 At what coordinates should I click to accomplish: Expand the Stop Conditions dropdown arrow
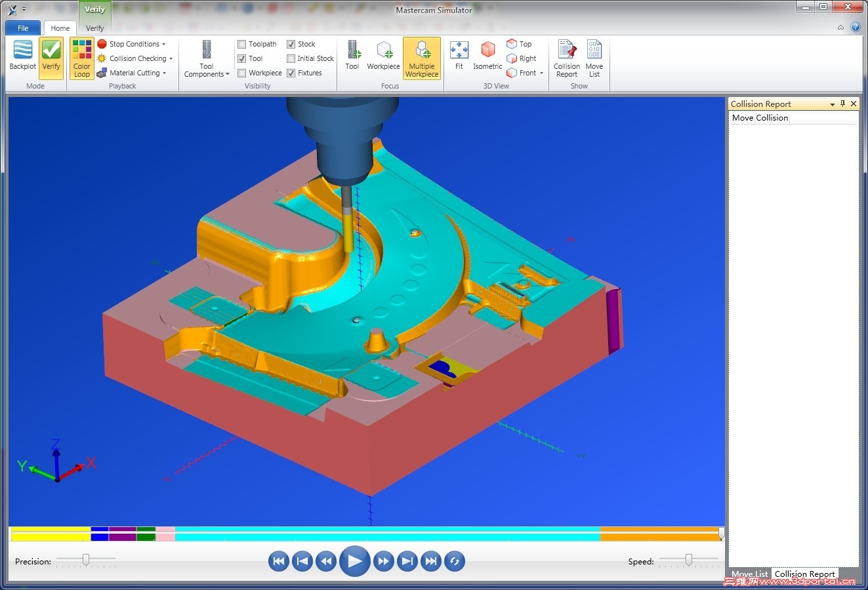164,45
